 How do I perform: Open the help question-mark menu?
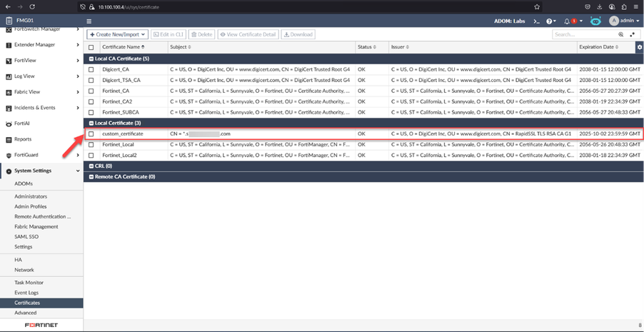pos(550,21)
